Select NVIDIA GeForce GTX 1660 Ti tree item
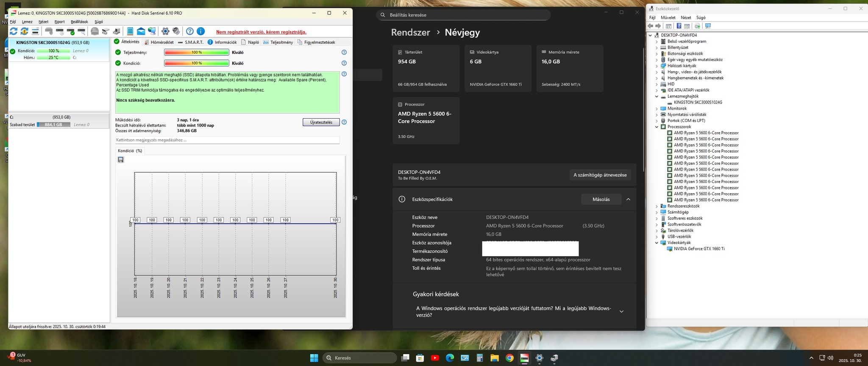 tap(699, 249)
